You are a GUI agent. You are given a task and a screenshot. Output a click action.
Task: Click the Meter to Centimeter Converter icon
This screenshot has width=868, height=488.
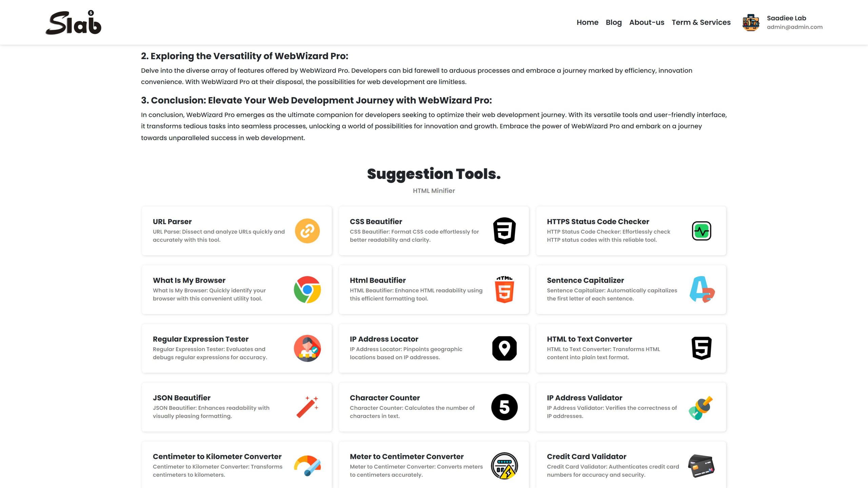504,466
